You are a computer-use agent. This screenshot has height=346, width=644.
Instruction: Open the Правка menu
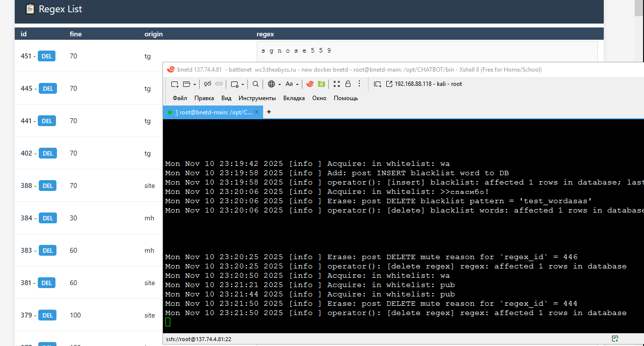tap(204, 98)
